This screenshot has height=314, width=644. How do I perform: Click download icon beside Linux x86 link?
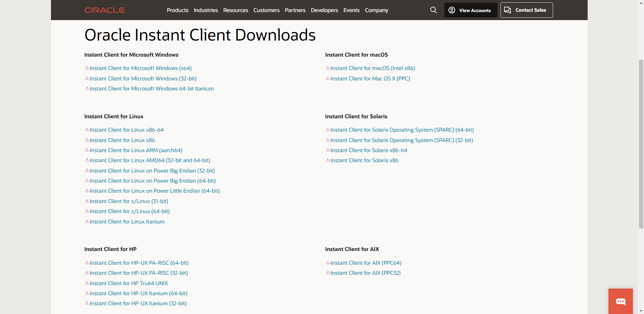coord(87,140)
